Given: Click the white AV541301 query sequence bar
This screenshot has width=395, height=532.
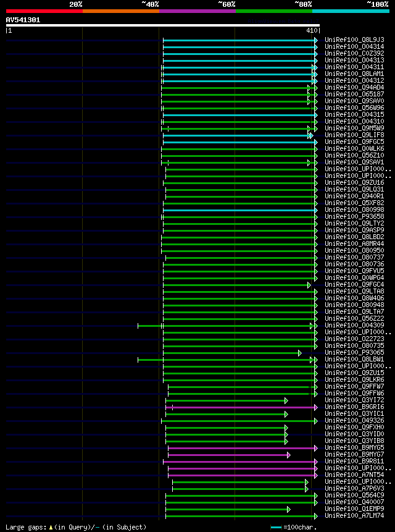Looking at the screenshot, I should coord(162,25).
